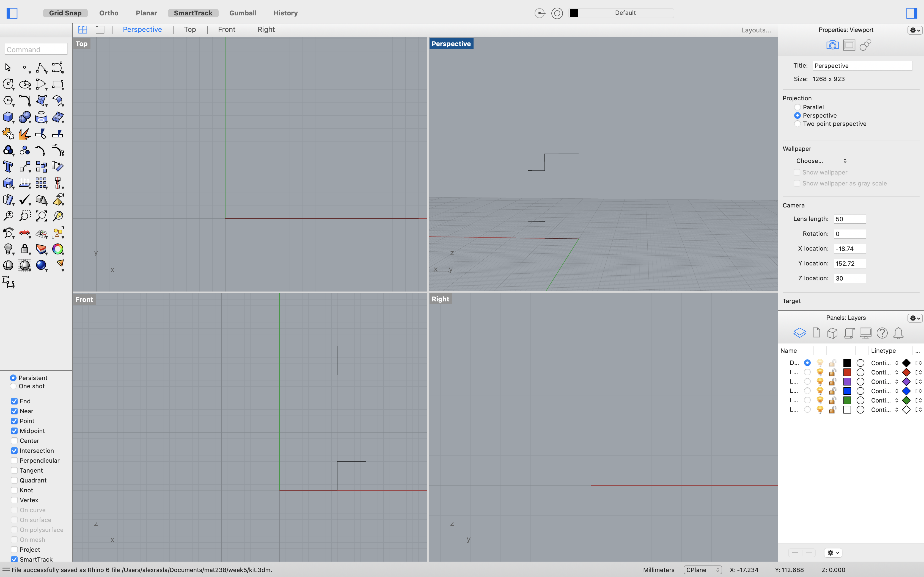Image resolution: width=924 pixels, height=577 pixels.
Task: Select Parallel projection radio button
Action: tap(797, 107)
